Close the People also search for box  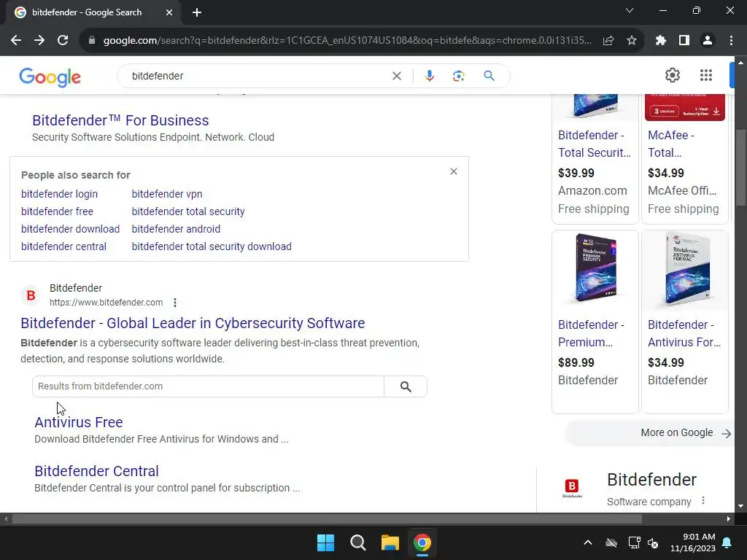coord(454,171)
